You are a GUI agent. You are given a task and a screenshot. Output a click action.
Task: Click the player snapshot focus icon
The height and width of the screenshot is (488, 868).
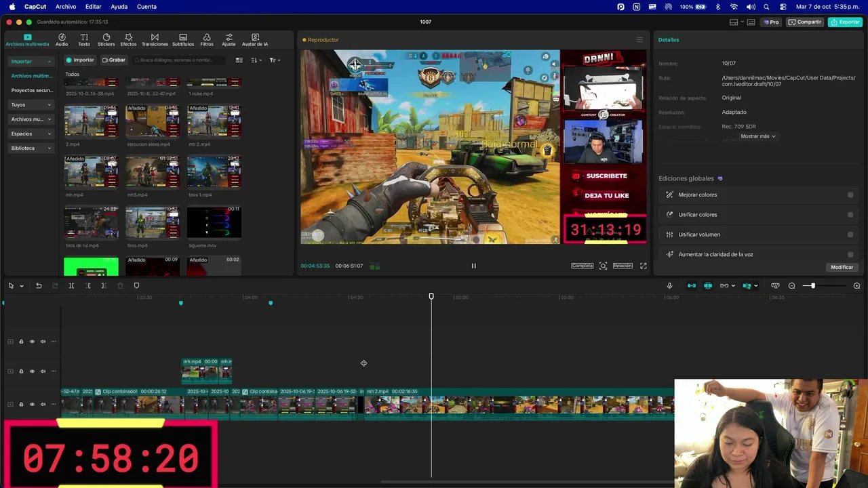(603, 266)
